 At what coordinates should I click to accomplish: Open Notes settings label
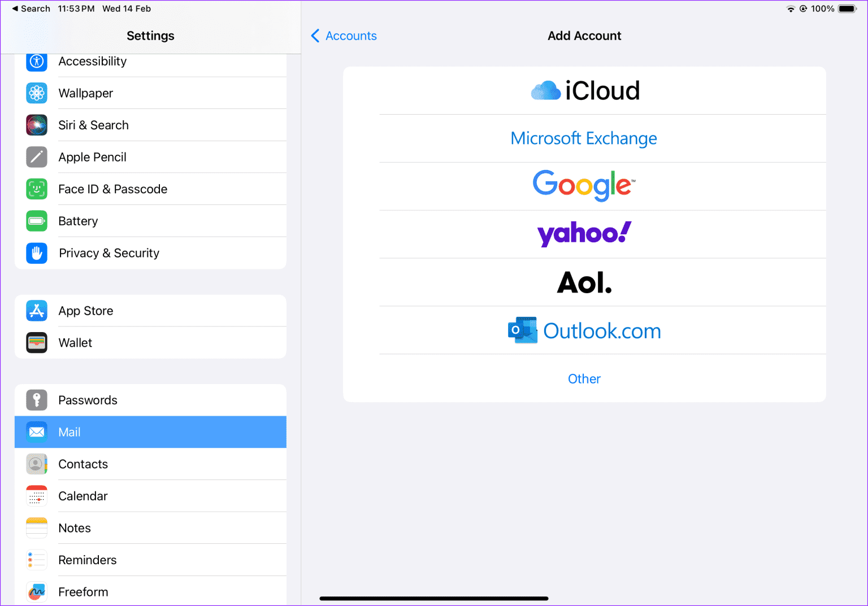click(75, 528)
